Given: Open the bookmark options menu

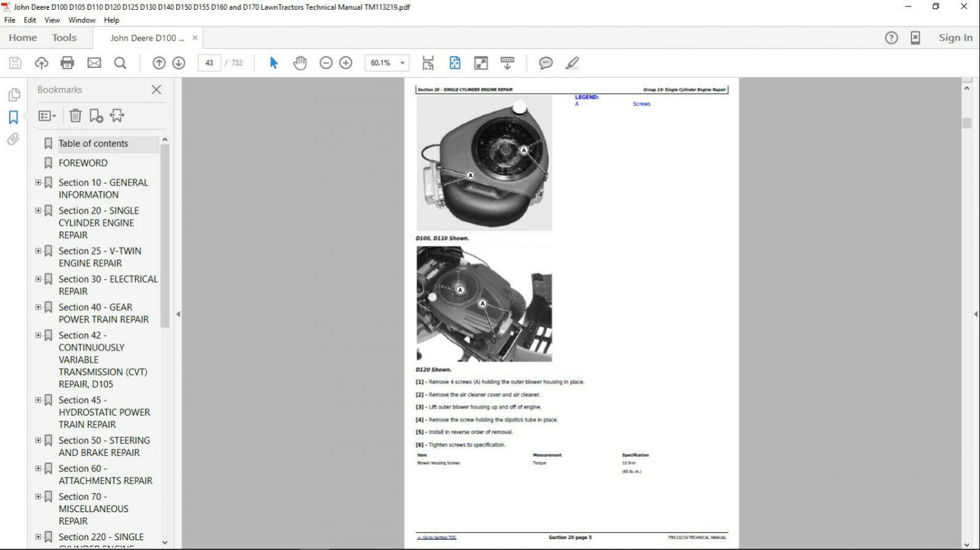Looking at the screenshot, I should pyautogui.click(x=46, y=116).
